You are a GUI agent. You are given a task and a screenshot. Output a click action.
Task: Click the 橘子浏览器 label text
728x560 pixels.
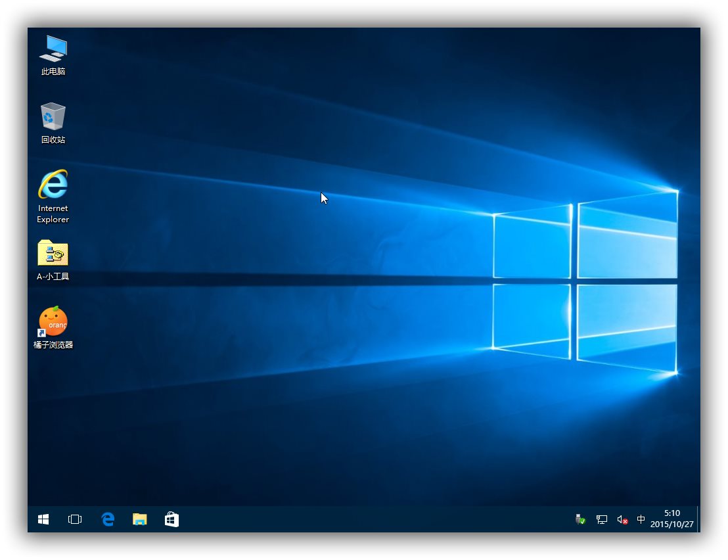tap(53, 345)
